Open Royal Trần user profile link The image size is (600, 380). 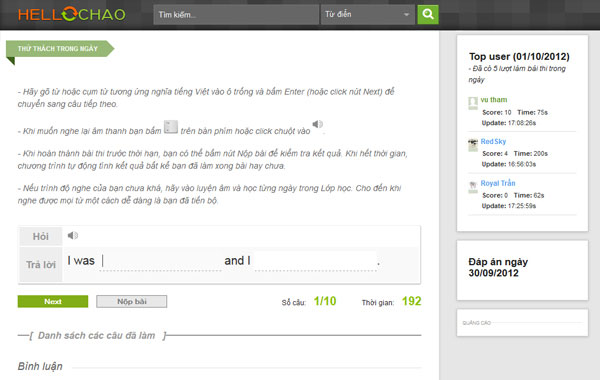point(498,183)
